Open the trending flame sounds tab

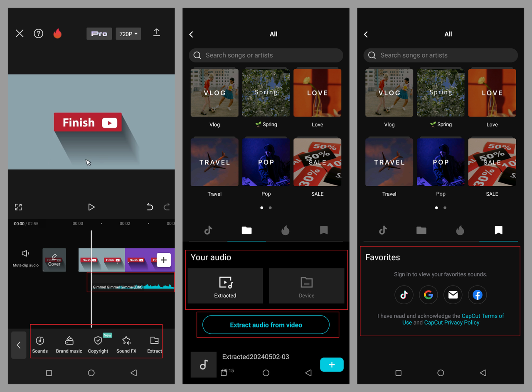[x=285, y=230]
